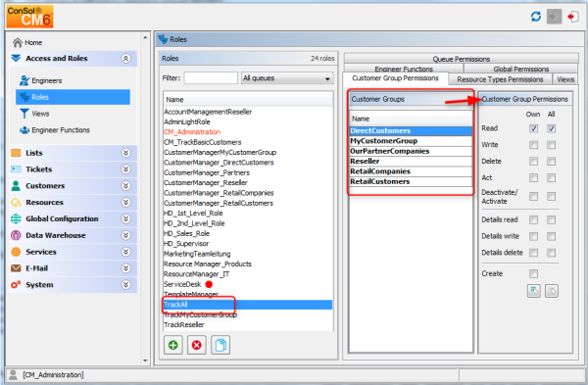This screenshot has width=588, height=385.
Task: Click the copy role icon button
Action: point(220,345)
